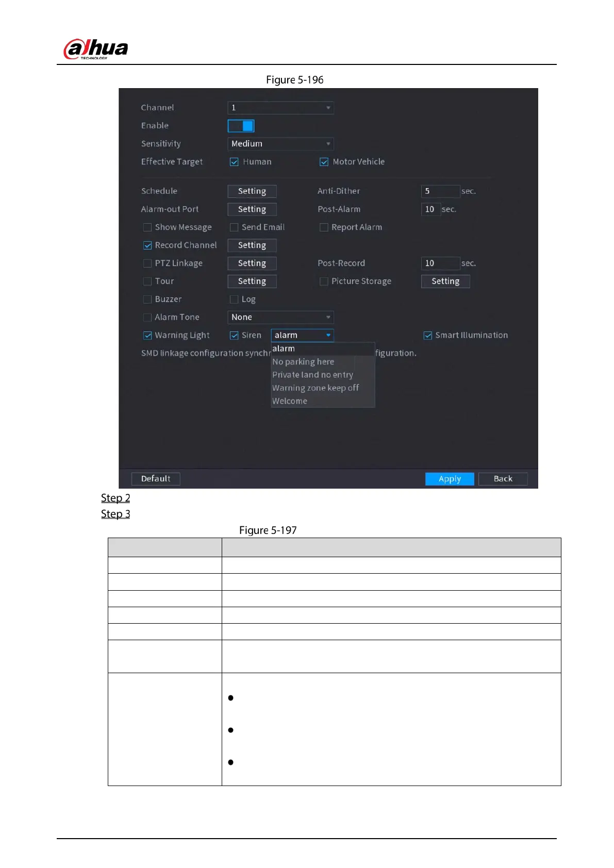Open the Schedule Setting button
This screenshot has width=614, height=868.
[252, 191]
